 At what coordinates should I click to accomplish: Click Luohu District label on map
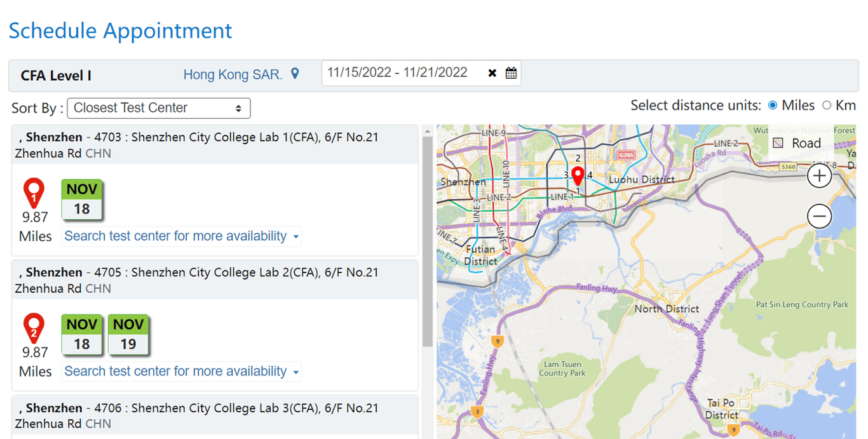point(642,180)
